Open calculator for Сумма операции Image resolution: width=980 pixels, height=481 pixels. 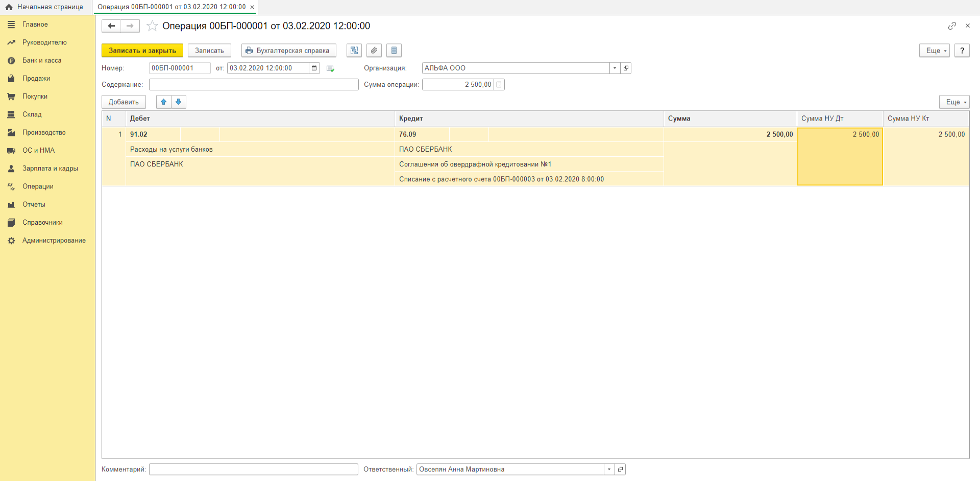pyautogui.click(x=499, y=85)
